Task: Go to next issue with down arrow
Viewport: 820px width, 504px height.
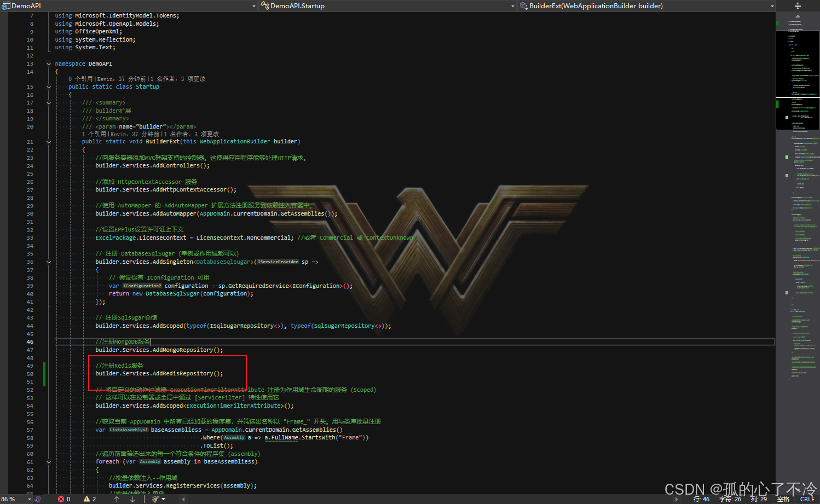Action: [x=132, y=499]
